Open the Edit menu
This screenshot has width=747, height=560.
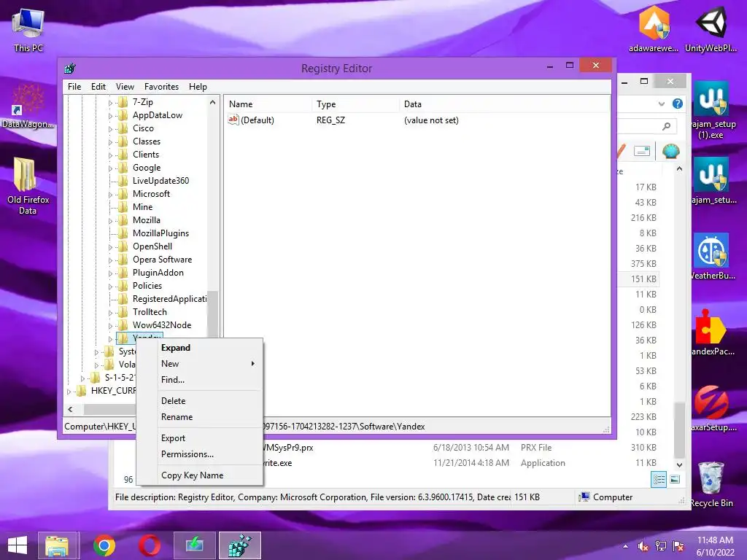pos(98,87)
